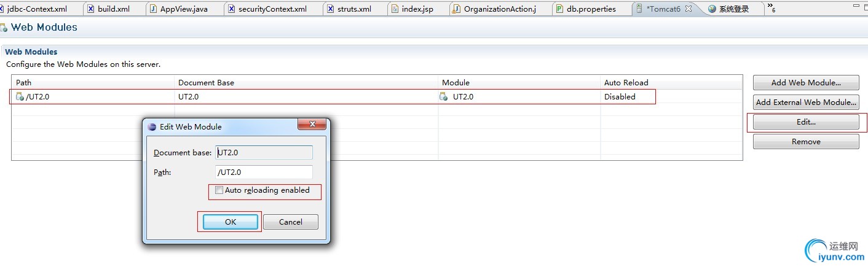The width and height of the screenshot is (868, 267).
Task: Close the Edit Web Module dialog
Action: (312, 124)
